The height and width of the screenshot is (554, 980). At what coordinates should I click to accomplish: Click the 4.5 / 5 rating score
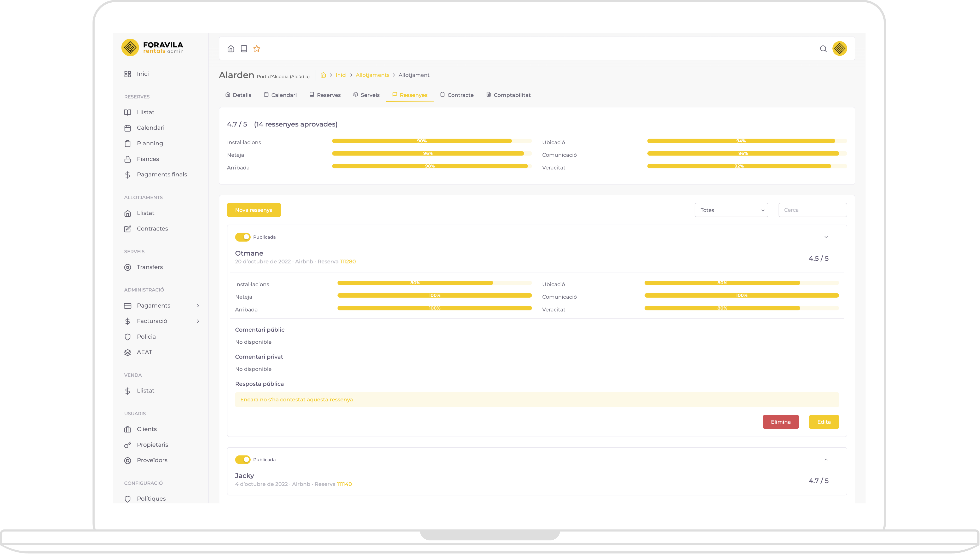pos(819,259)
